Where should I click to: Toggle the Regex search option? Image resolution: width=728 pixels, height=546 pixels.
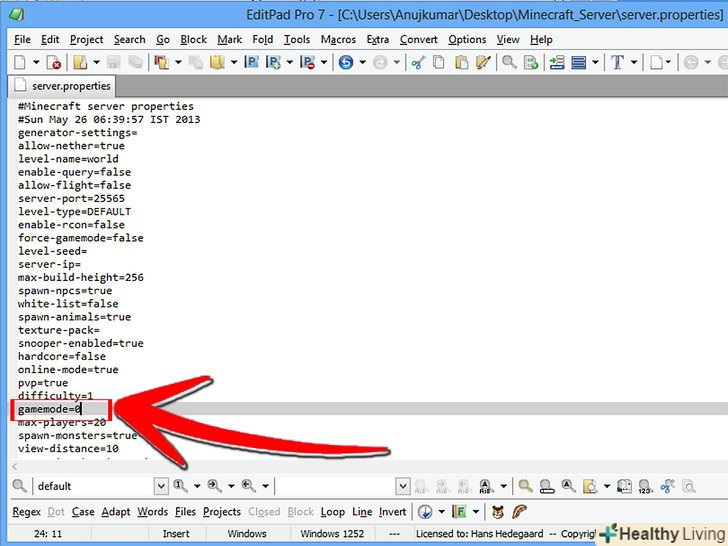pyautogui.click(x=26, y=512)
